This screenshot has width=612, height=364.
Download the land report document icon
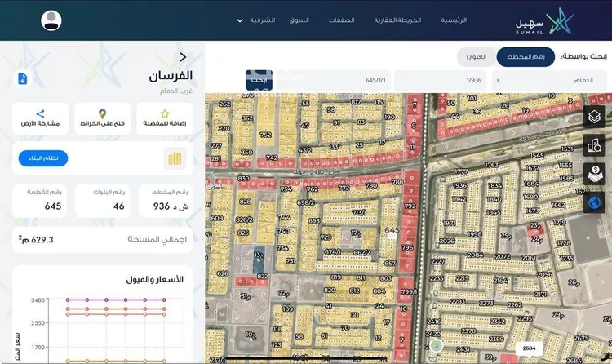23,78
